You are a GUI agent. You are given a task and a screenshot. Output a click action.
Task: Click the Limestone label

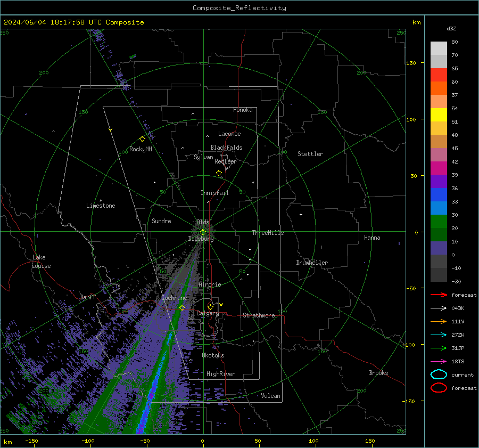click(x=101, y=206)
